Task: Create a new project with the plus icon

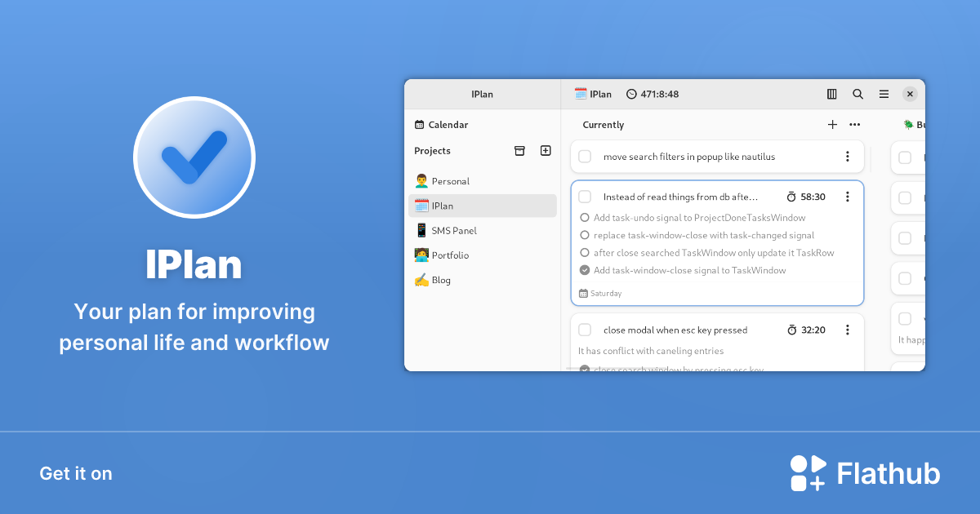Action: point(545,150)
